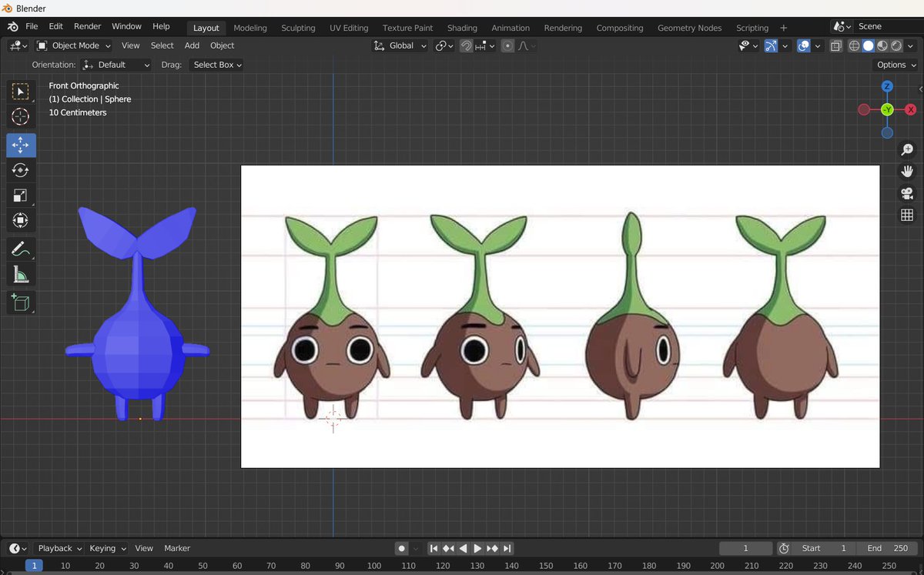Image resolution: width=924 pixels, height=575 pixels.
Task: Click the Options button in viewport header
Action: (x=894, y=65)
